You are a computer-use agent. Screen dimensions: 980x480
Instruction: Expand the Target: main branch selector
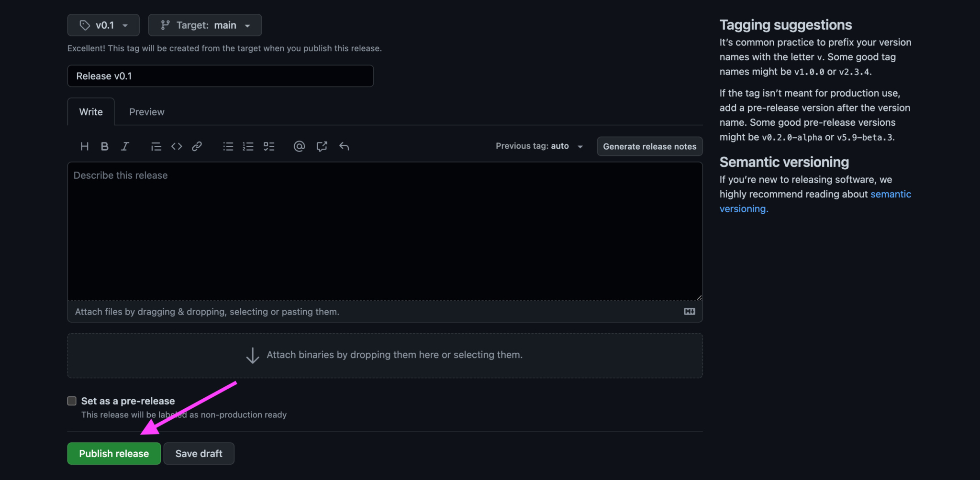pyautogui.click(x=205, y=25)
